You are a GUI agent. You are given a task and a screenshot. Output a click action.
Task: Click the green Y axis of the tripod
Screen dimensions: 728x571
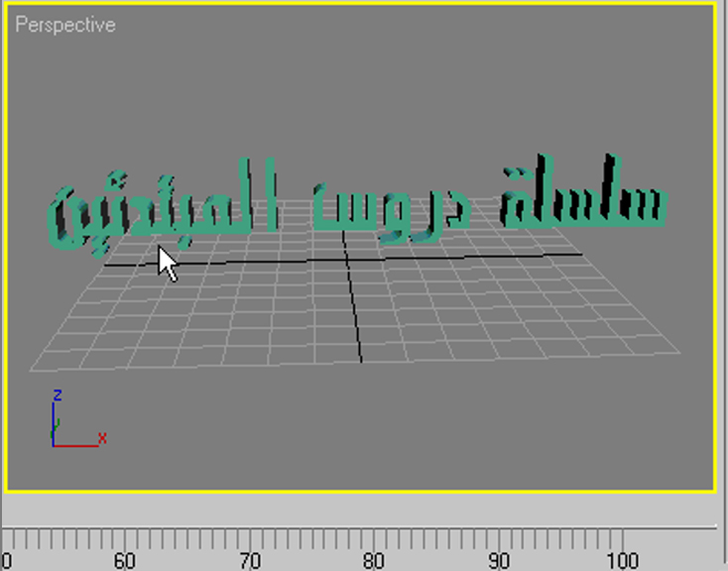[x=56, y=434]
